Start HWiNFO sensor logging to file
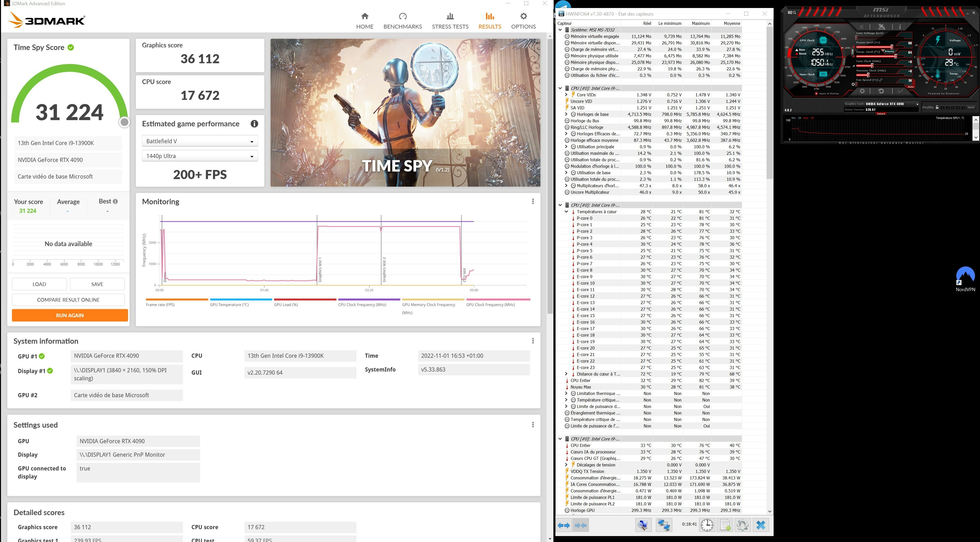 pos(725,525)
